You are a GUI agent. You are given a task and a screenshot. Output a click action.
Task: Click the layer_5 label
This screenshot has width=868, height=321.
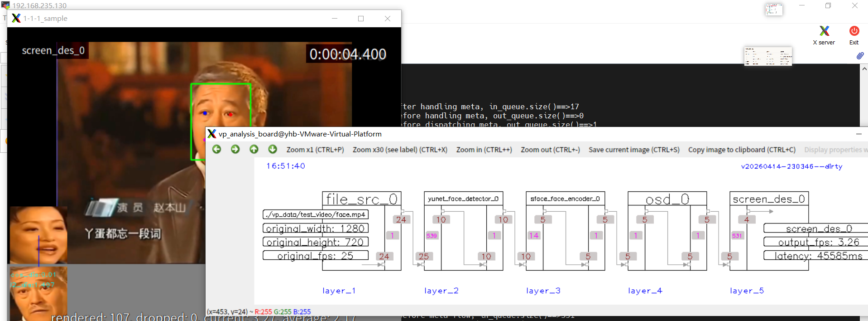click(x=747, y=291)
